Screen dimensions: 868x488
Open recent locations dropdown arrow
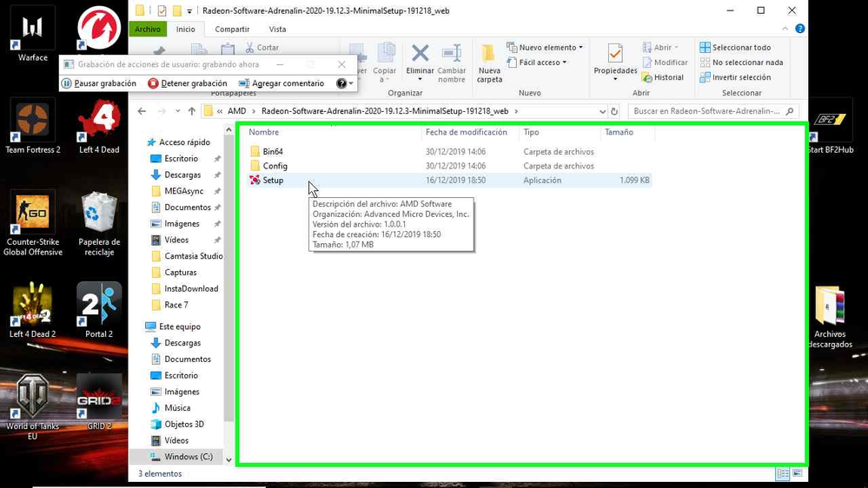click(x=178, y=111)
